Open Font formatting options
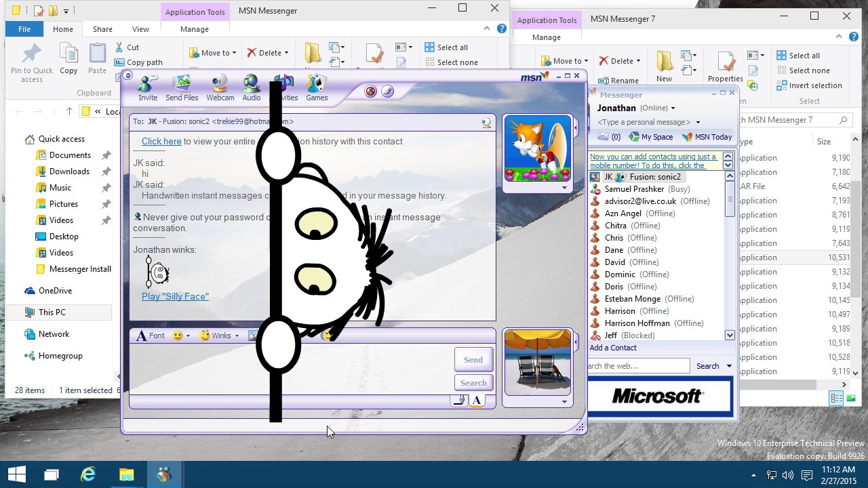The width and height of the screenshot is (868, 488). click(149, 335)
